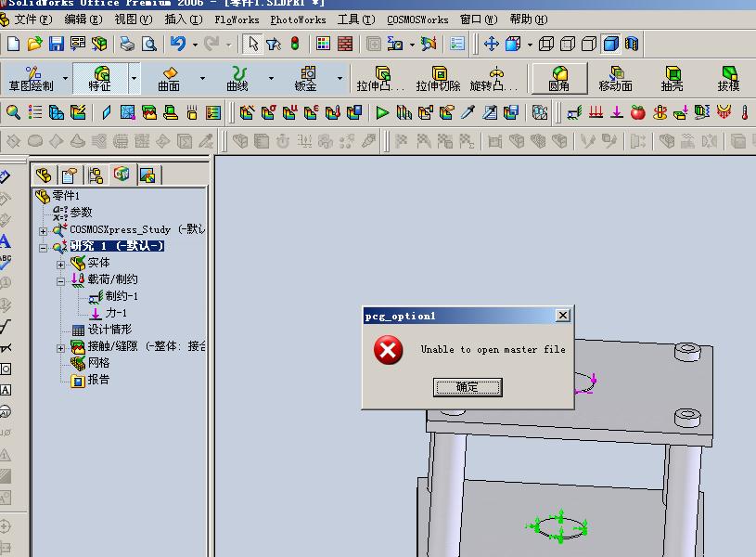
Task: Open the 拉伸切除 extruded cut tool
Action: (438, 79)
